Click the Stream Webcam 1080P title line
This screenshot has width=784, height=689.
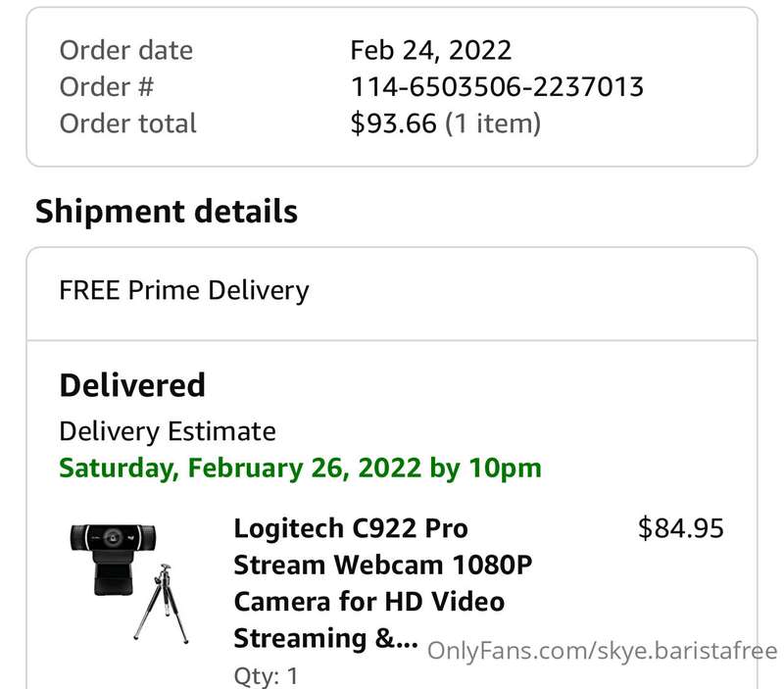click(383, 566)
